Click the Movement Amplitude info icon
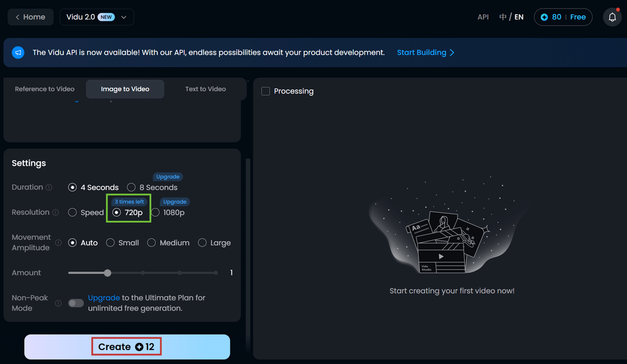This screenshot has width=627, height=364. coord(59,243)
